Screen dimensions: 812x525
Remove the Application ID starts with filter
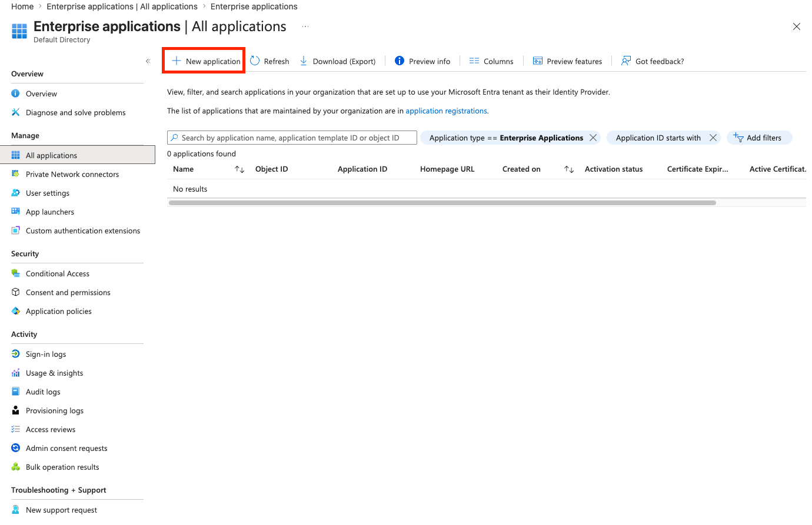point(713,138)
